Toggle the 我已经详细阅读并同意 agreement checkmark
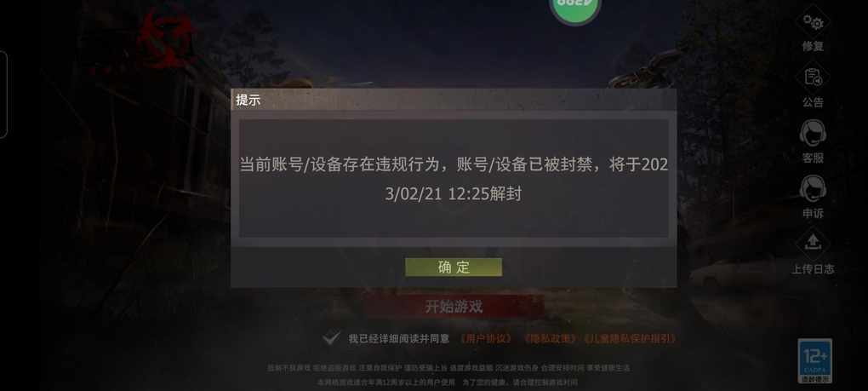868x391 pixels. 331,338
